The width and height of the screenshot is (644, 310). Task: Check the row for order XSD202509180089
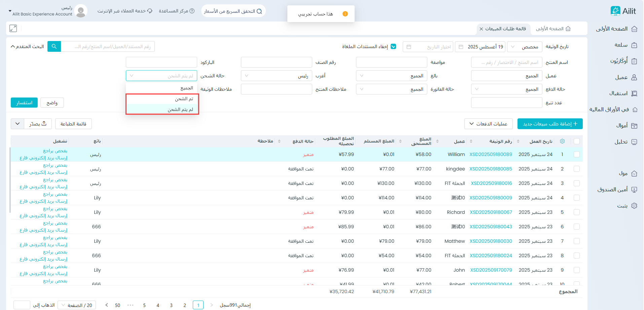point(577,154)
